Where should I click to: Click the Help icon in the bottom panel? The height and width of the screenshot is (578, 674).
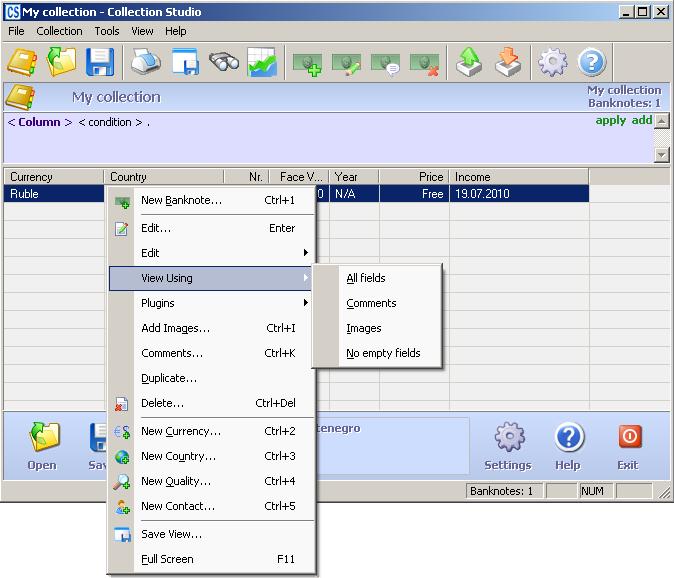click(569, 437)
